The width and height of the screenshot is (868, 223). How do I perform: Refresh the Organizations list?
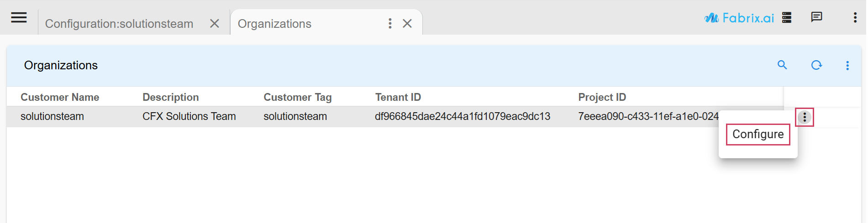coord(816,65)
